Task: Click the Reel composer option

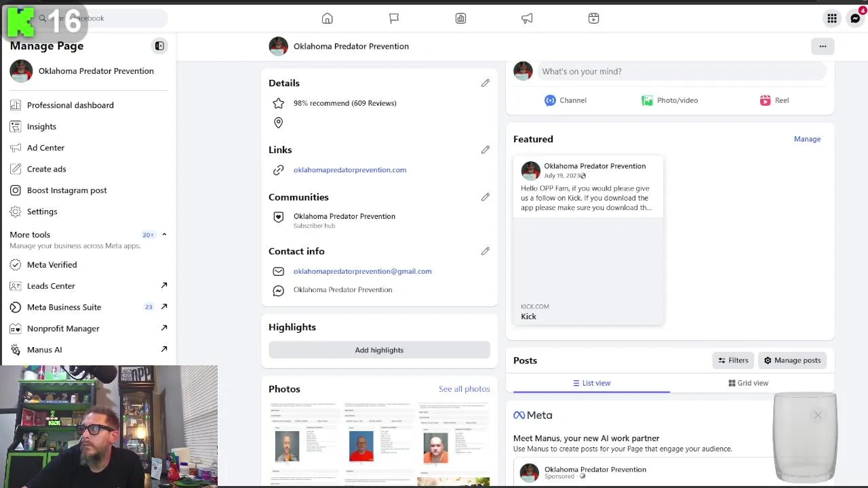Action: pos(774,100)
